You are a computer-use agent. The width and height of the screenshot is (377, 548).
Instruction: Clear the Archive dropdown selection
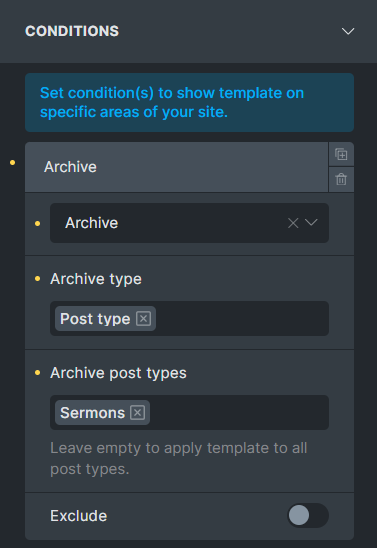293,223
